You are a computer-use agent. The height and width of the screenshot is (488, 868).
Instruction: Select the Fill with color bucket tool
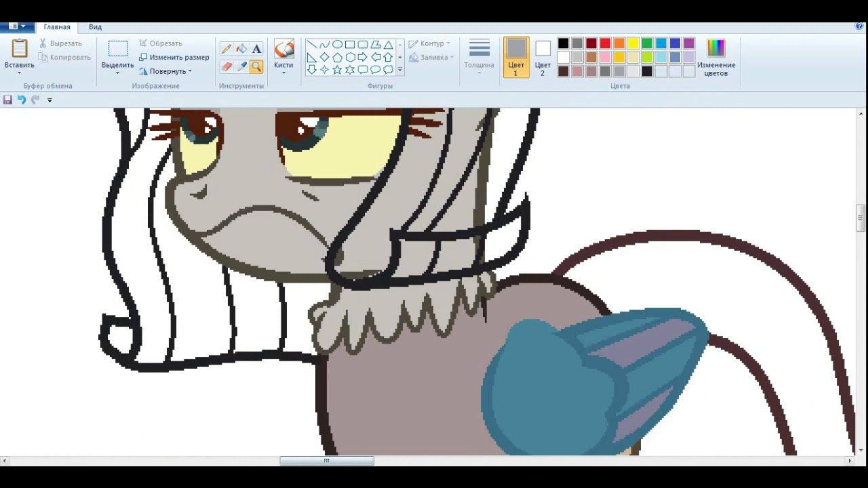pos(241,49)
